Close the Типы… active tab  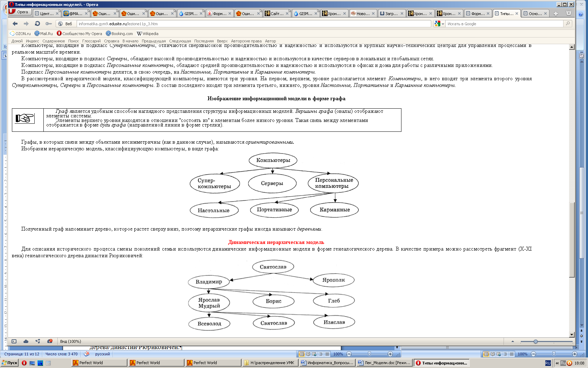(x=517, y=14)
